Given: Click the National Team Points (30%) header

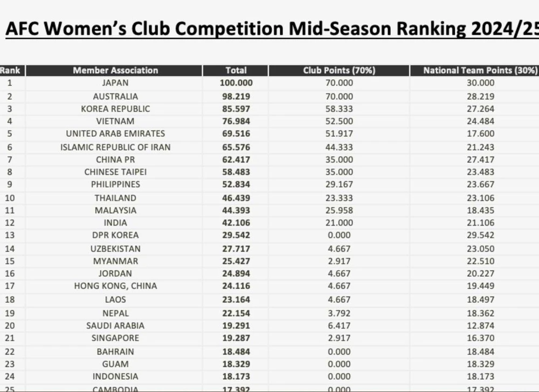Looking at the screenshot, I should pos(480,70).
